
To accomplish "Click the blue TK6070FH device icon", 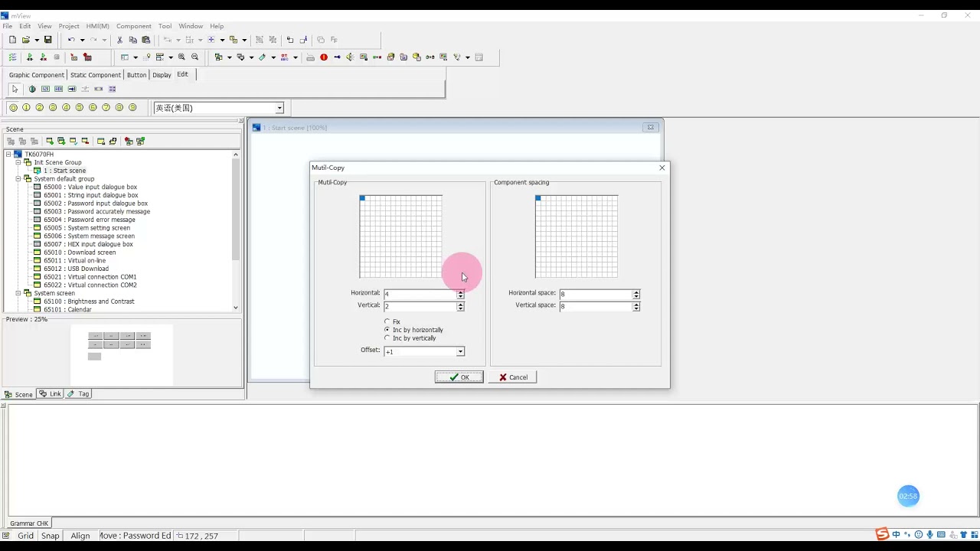I will [x=18, y=155].
